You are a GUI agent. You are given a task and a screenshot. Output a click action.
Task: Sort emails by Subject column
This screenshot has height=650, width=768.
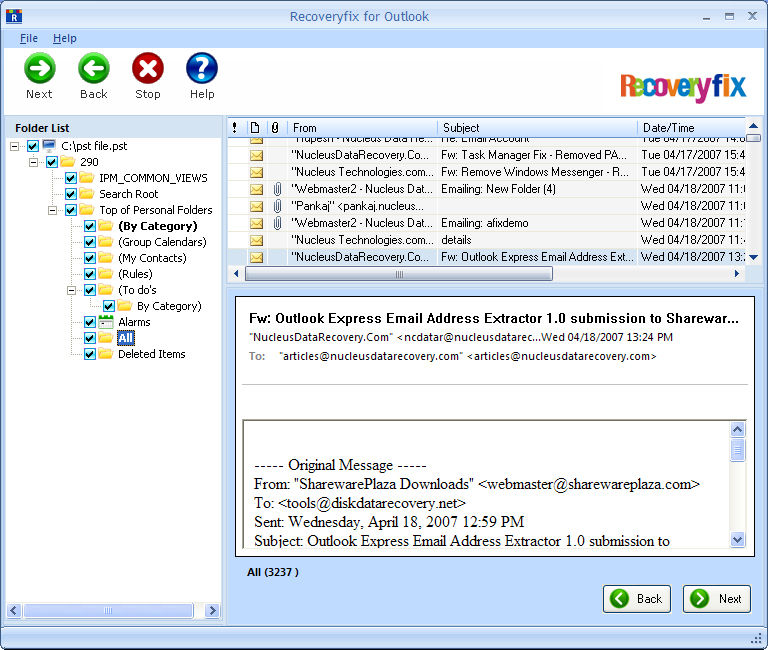tap(537, 128)
